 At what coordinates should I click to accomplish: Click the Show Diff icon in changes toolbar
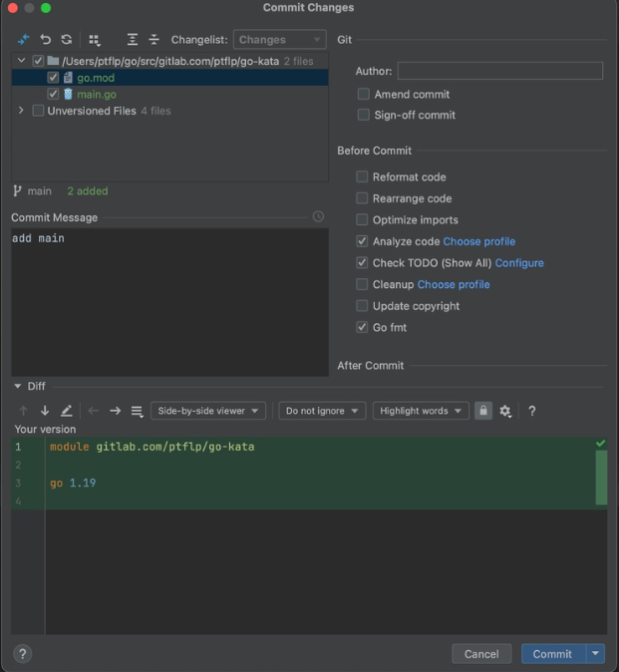click(24, 40)
